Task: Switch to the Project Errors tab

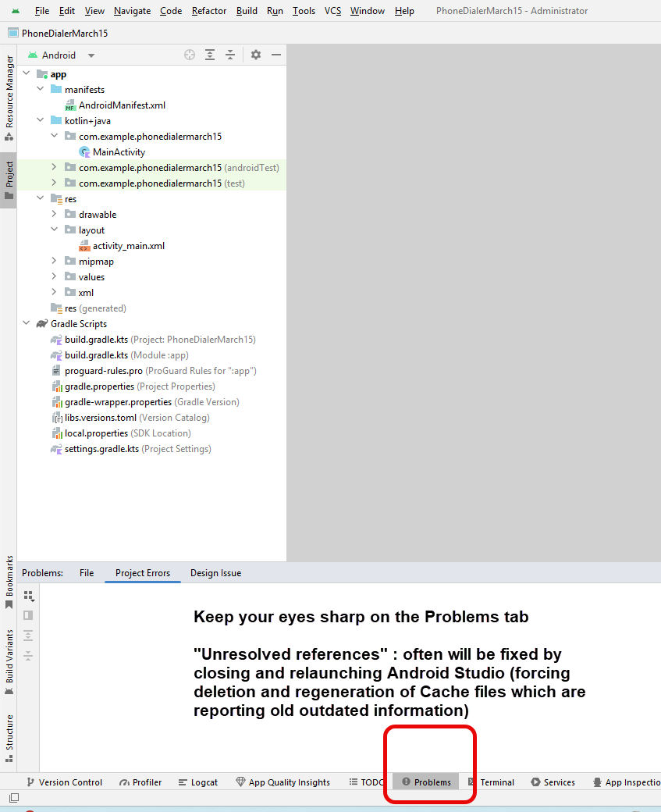Action: pyautogui.click(x=142, y=573)
